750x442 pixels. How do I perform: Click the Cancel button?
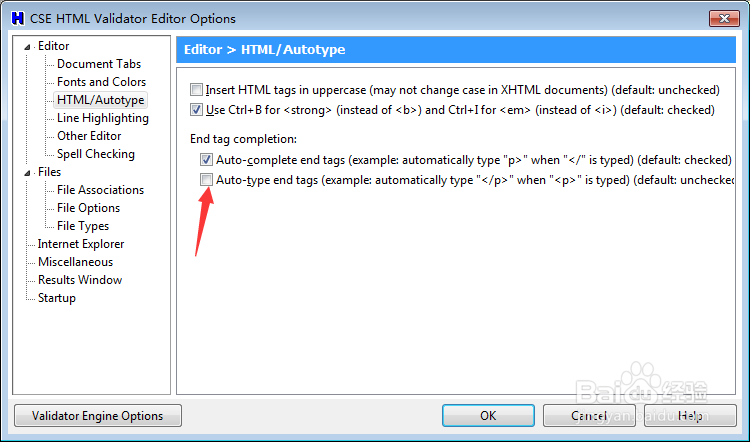click(589, 415)
